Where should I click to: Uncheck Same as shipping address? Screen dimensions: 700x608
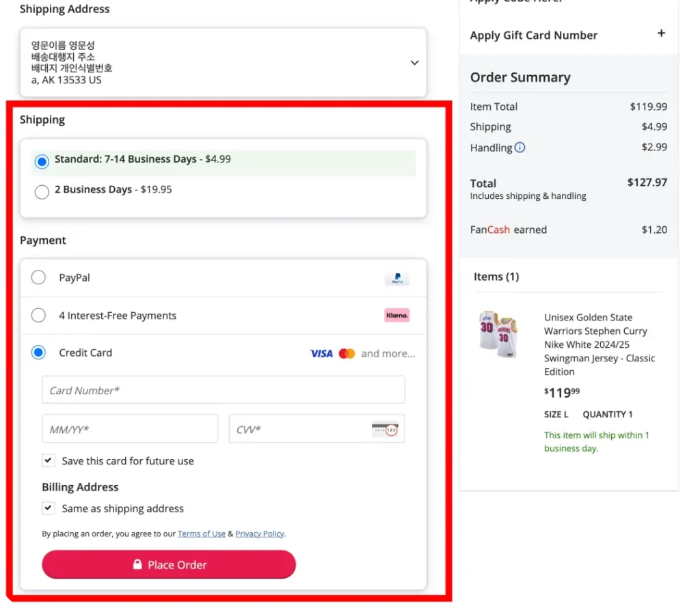(49, 508)
